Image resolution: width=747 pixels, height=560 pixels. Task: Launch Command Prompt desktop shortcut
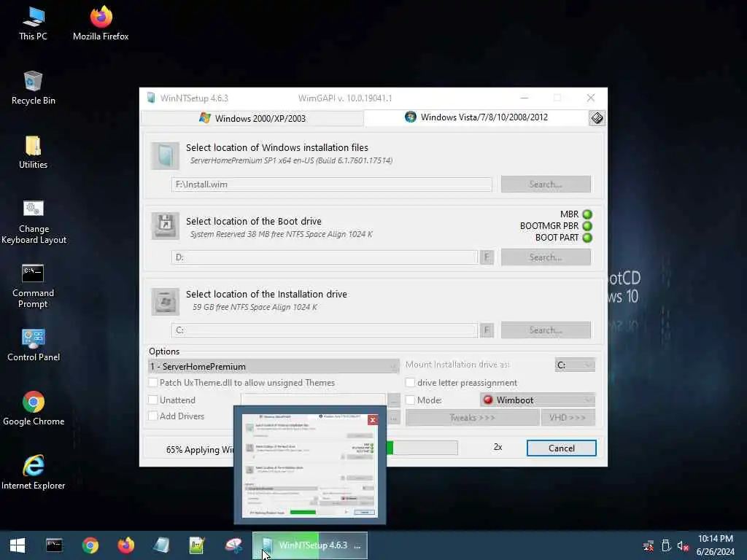click(x=33, y=287)
